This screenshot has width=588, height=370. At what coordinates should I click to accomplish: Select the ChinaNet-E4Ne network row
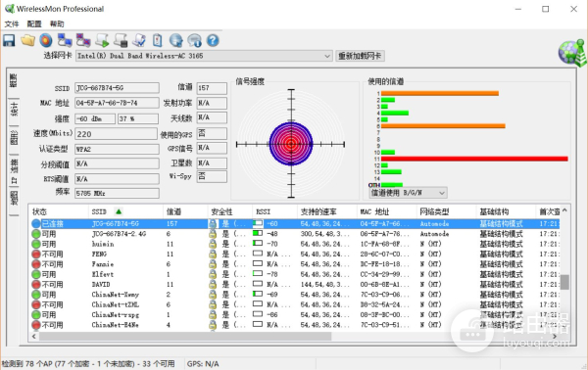(x=294, y=325)
